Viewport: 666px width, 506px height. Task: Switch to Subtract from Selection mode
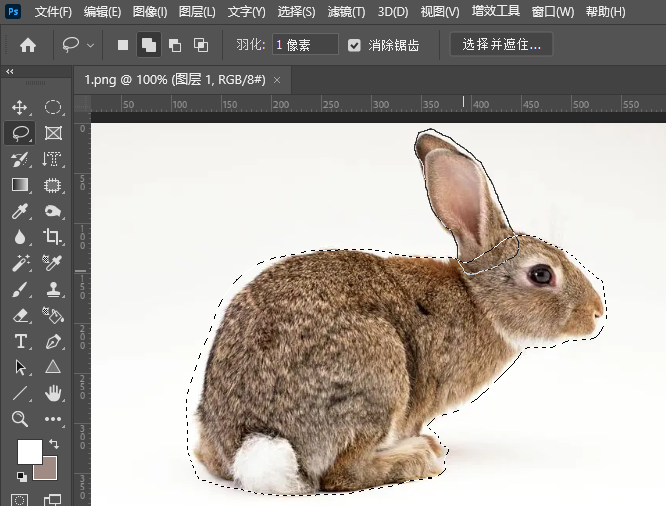point(175,45)
